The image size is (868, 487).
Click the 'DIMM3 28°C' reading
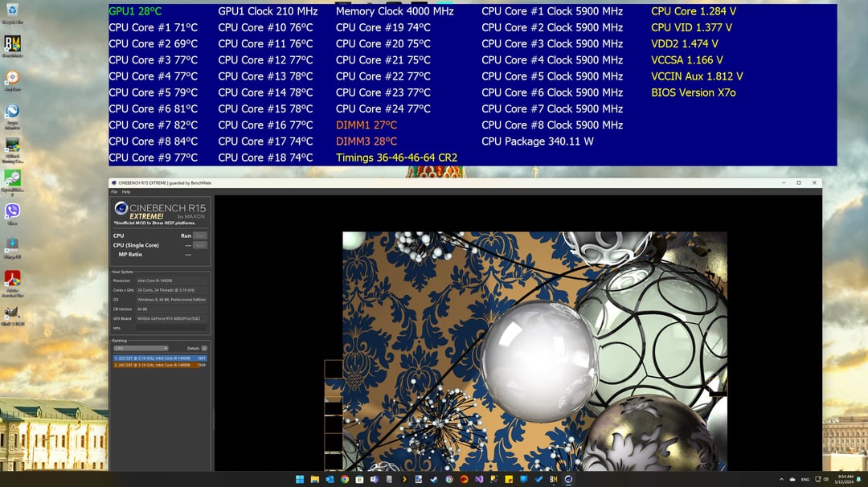point(366,141)
